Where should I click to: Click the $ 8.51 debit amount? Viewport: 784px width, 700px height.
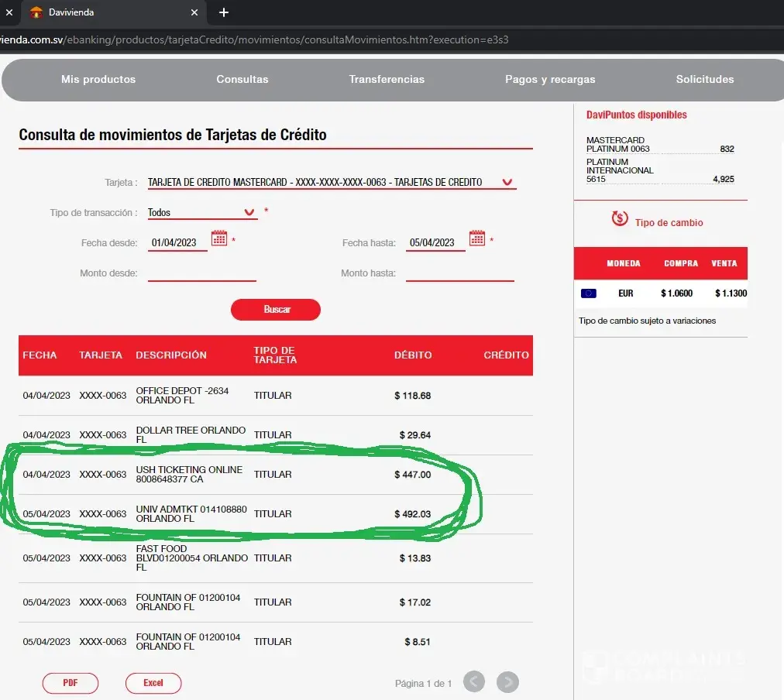[418, 642]
